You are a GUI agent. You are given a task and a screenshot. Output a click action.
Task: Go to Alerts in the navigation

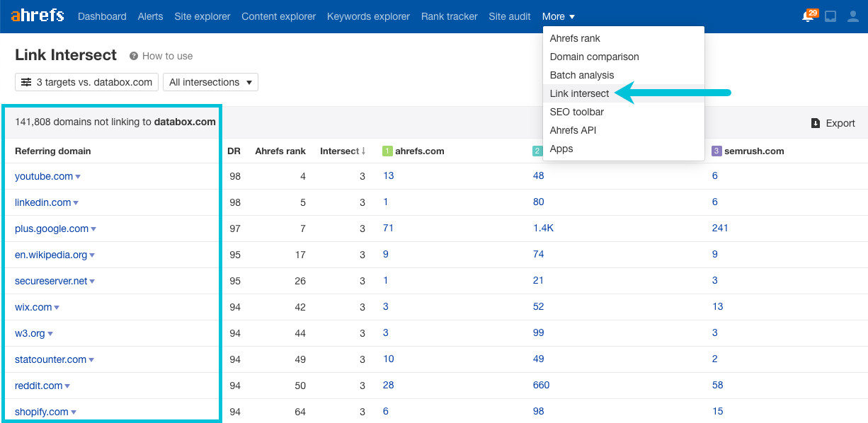click(150, 16)
